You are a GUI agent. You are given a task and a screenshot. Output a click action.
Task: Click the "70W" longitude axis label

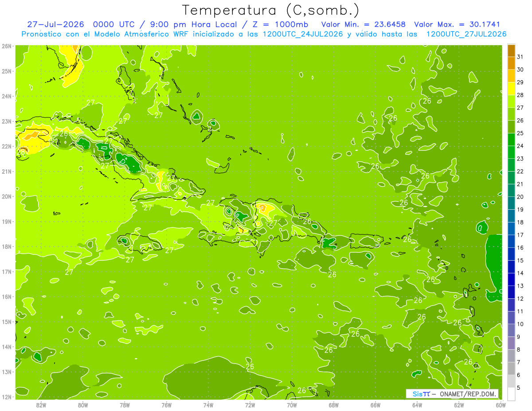point(292,405)
